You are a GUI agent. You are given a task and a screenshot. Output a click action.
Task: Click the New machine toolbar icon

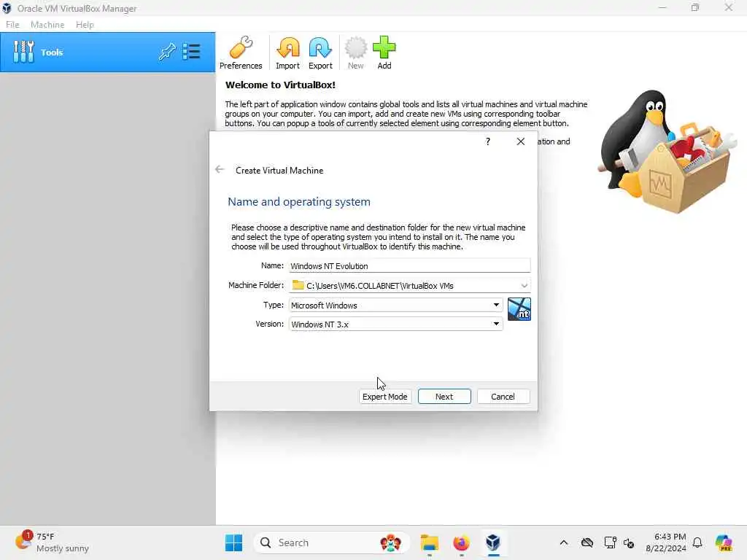355,52
